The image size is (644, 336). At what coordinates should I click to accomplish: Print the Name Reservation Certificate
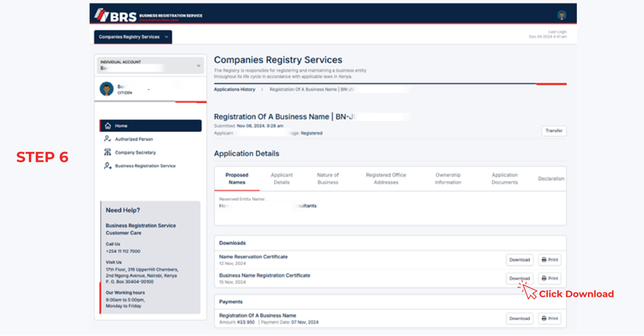[x=550, y=259]
